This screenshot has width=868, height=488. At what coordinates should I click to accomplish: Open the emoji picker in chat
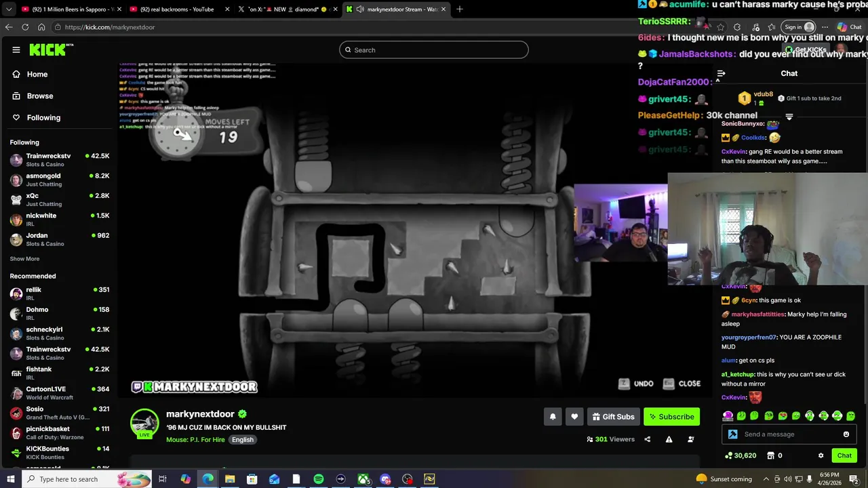(846, 434)
